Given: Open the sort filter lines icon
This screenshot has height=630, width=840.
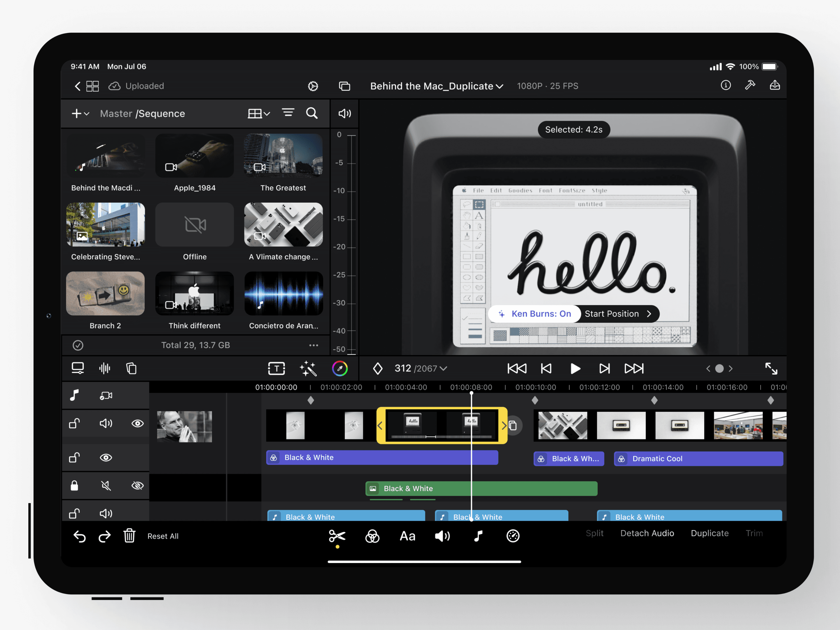Looking at the screenshot, I should (x=288, y=113).
